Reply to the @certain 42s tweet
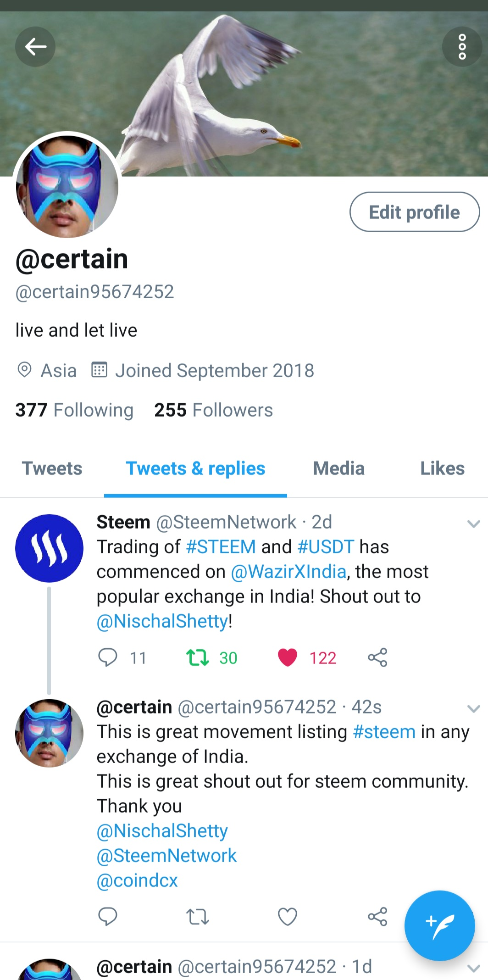The image size is (488, 980). click(x=108, y=917)
